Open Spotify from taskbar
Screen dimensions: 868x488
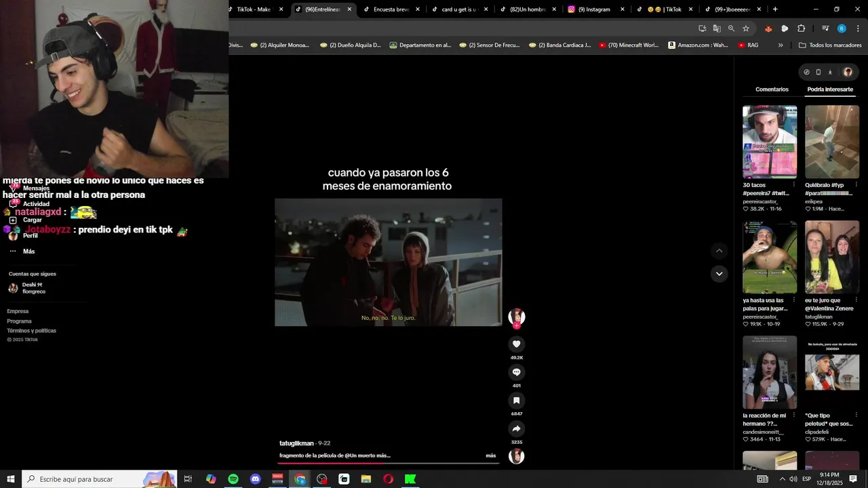click(x=233, y=479)
